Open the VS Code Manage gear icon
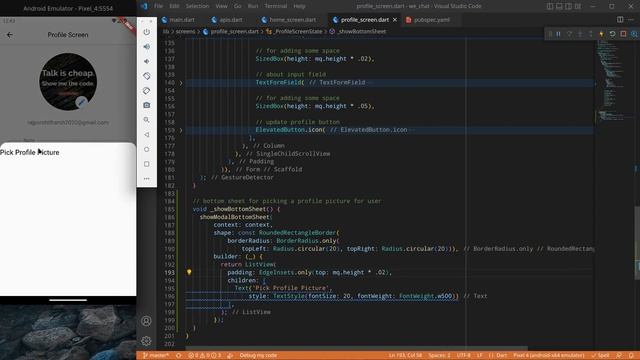This screenshot has width=640, height=360. (146, 341)
